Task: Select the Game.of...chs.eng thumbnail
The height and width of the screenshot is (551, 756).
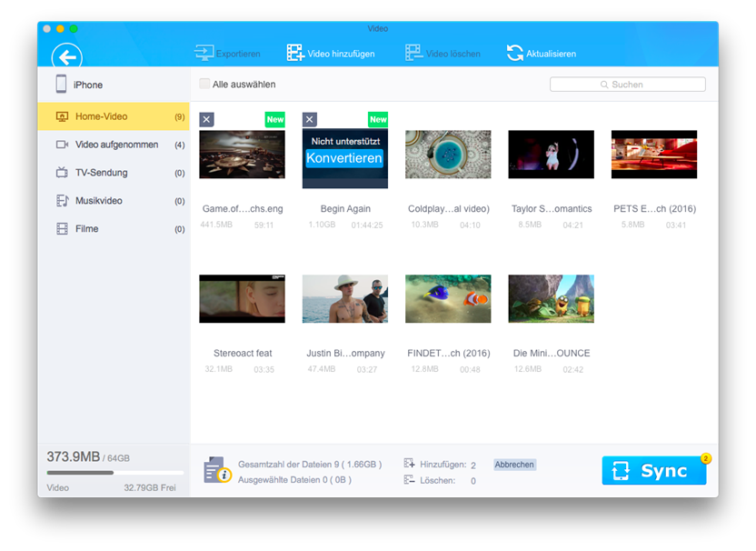Action: click(x=242, y=155)
